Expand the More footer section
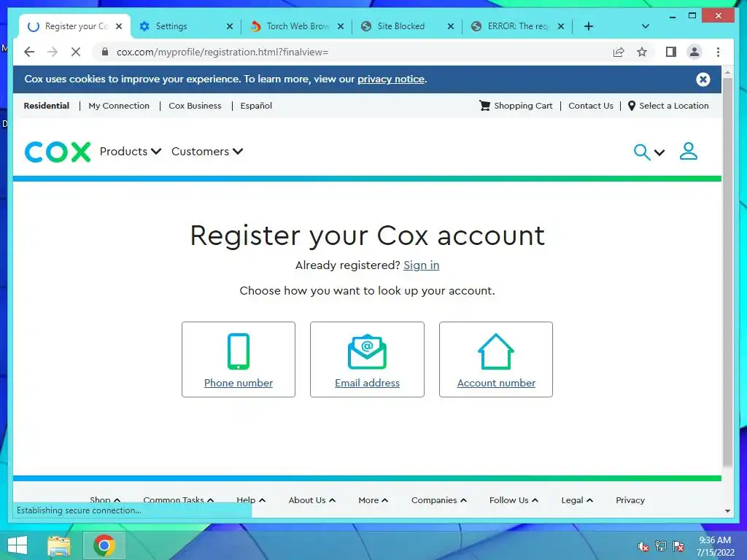747x560 pixels. pyautogui.click(x=373, y=500)
